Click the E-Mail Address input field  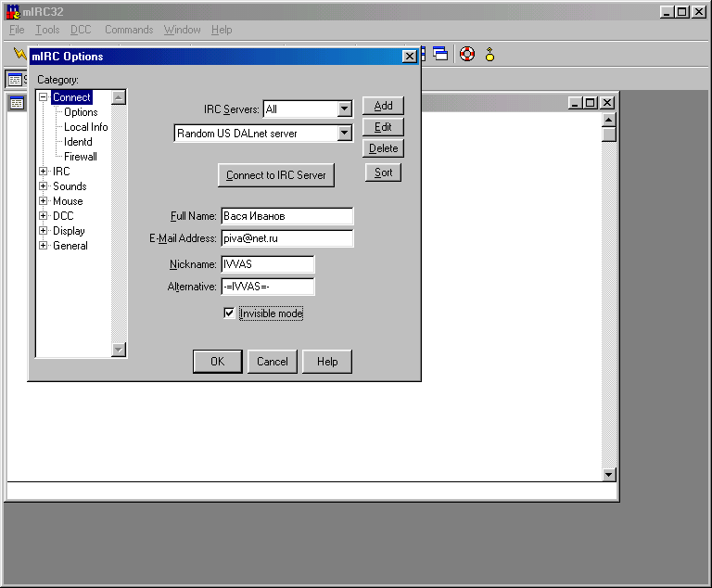(287, 238)
